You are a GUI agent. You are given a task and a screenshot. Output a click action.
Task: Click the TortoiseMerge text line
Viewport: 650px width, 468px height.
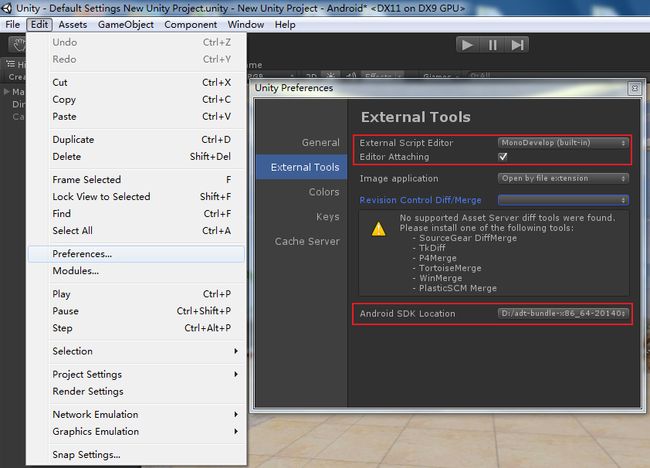click(x=450, y=268)
